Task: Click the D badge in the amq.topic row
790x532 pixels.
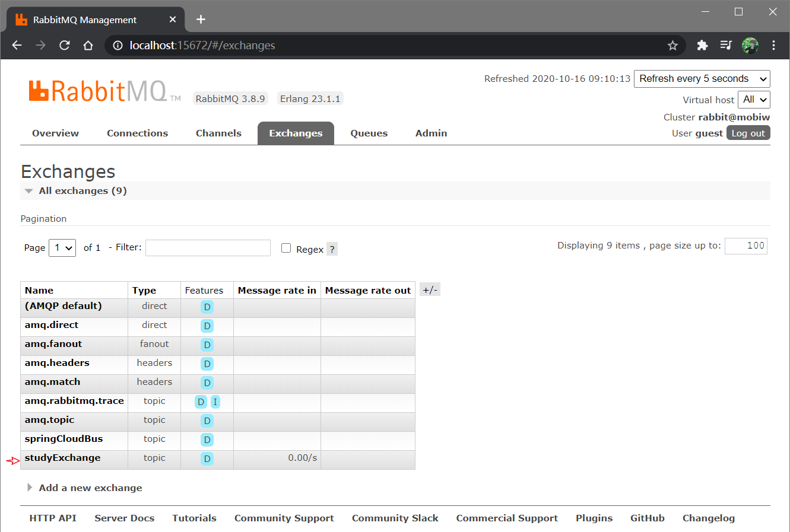Action: 207,420
